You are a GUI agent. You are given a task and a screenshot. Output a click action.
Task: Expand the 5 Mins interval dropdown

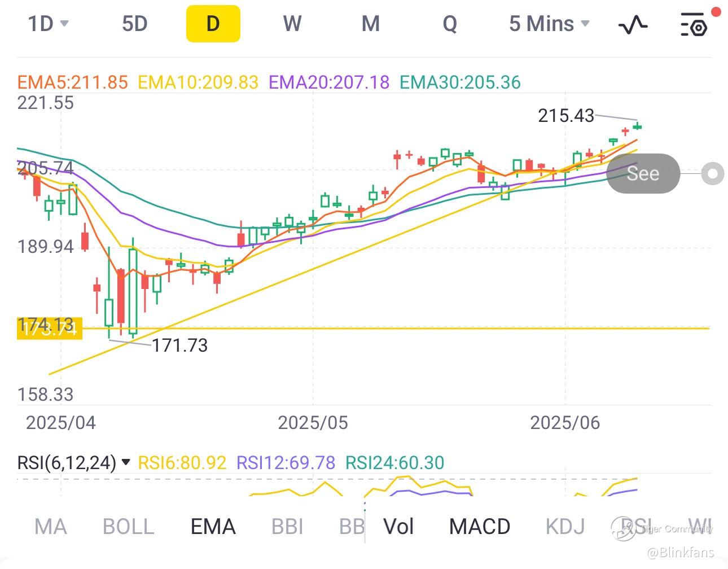[549, 24]
